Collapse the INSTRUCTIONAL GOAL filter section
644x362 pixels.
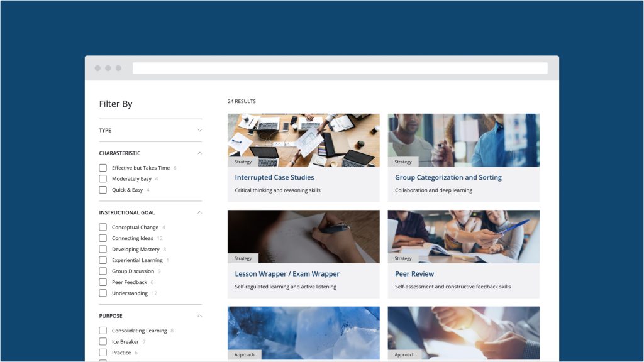[199, 212]
